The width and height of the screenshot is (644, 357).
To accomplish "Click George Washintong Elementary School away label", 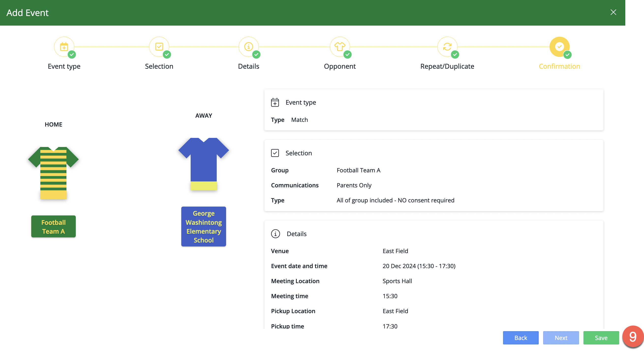I will click(x=203, y=227).
